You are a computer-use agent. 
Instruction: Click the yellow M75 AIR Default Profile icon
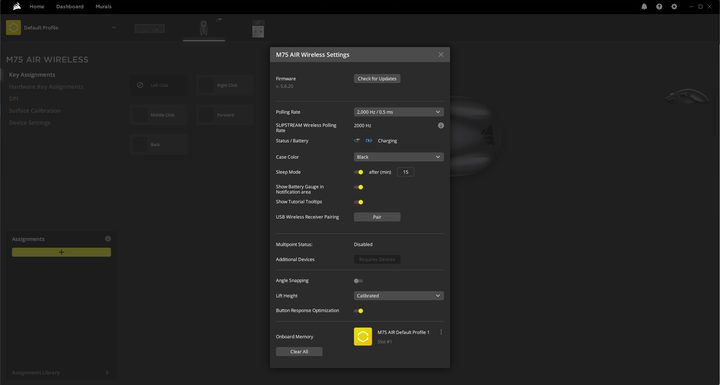(363, 337)
